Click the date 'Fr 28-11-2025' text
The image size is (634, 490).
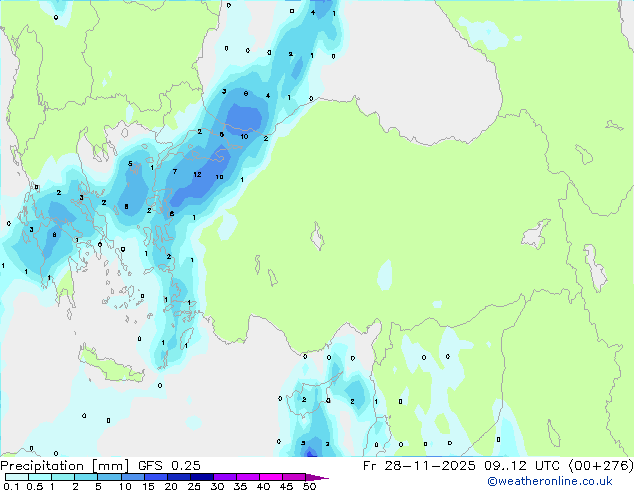[419, 466]
